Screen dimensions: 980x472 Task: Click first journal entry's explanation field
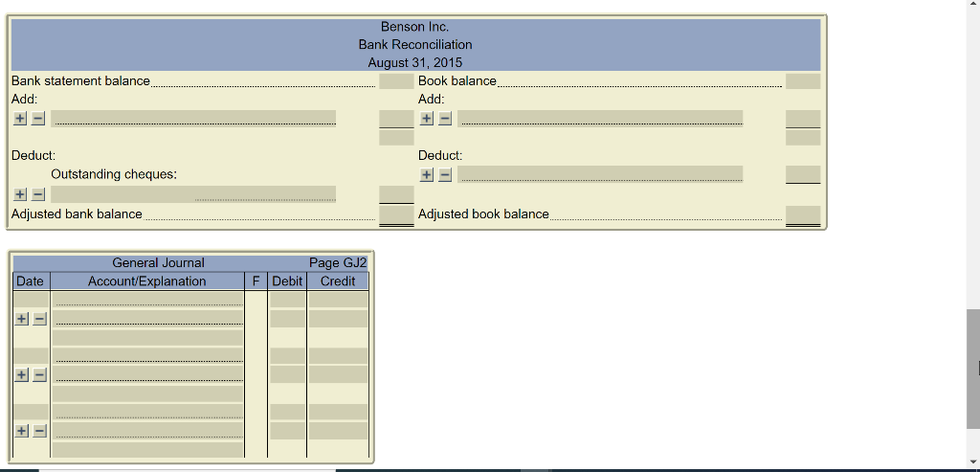(x=147, y=338)
